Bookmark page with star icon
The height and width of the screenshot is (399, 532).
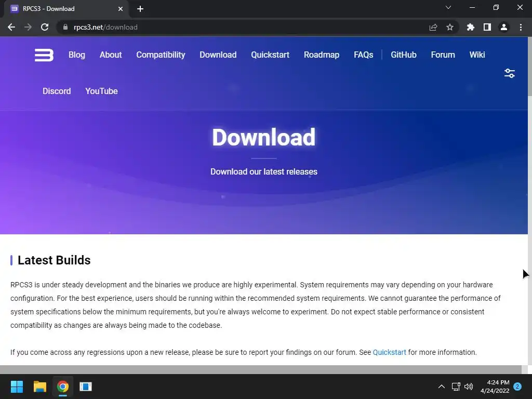[450, 27]
